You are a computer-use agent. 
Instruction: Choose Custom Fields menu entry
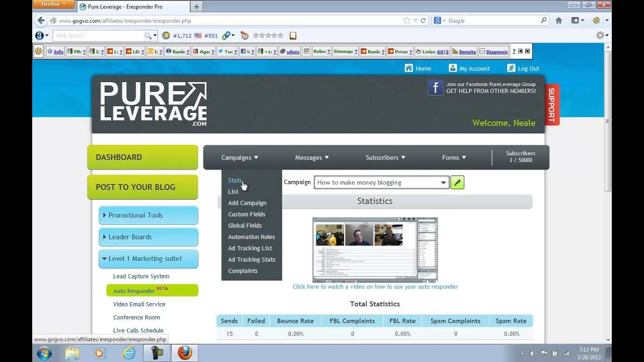[247, 214]
